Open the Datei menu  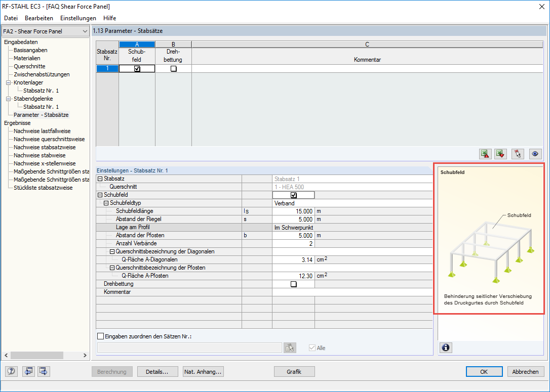pyautogui.click(x=11, y=18)
